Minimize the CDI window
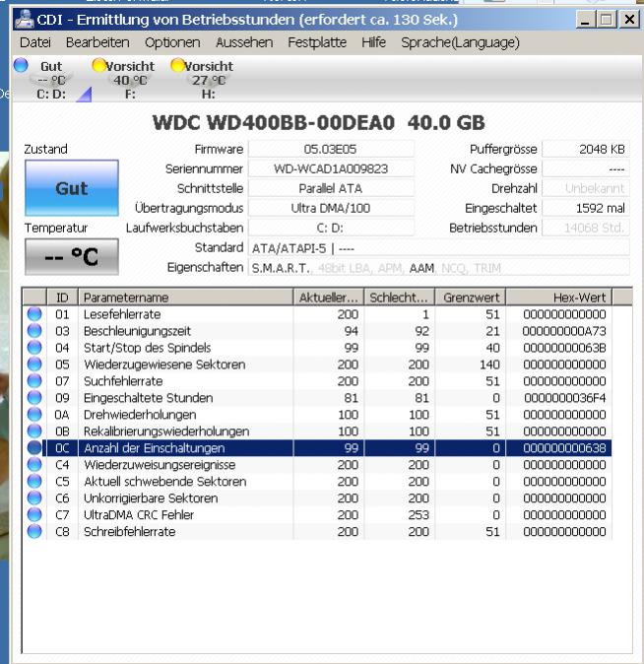 click(x=585, y=20)
